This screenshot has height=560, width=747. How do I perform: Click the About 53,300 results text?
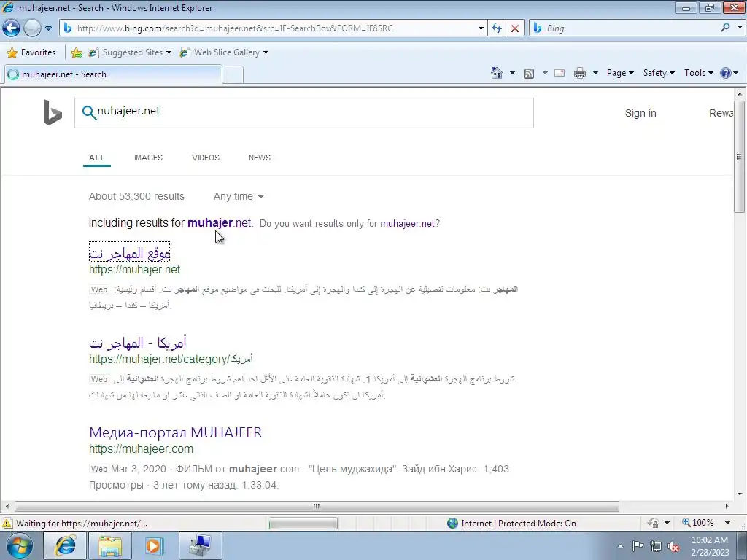point(136,196)
